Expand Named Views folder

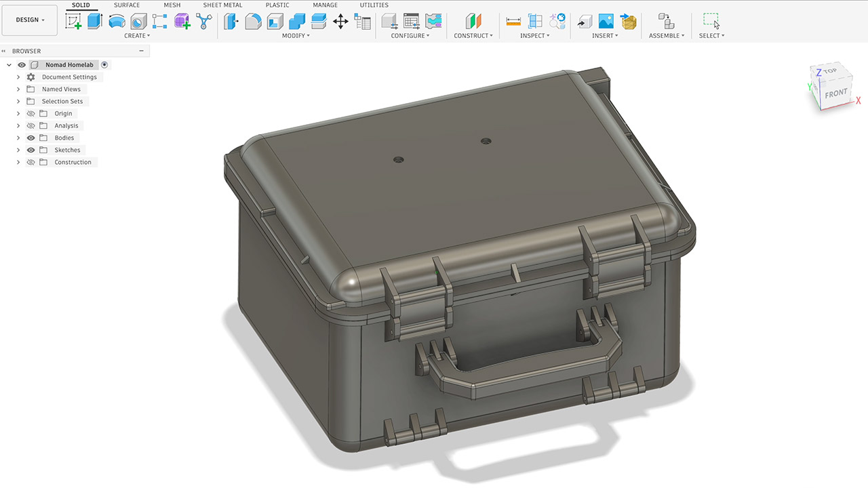(x=18, y=89)
